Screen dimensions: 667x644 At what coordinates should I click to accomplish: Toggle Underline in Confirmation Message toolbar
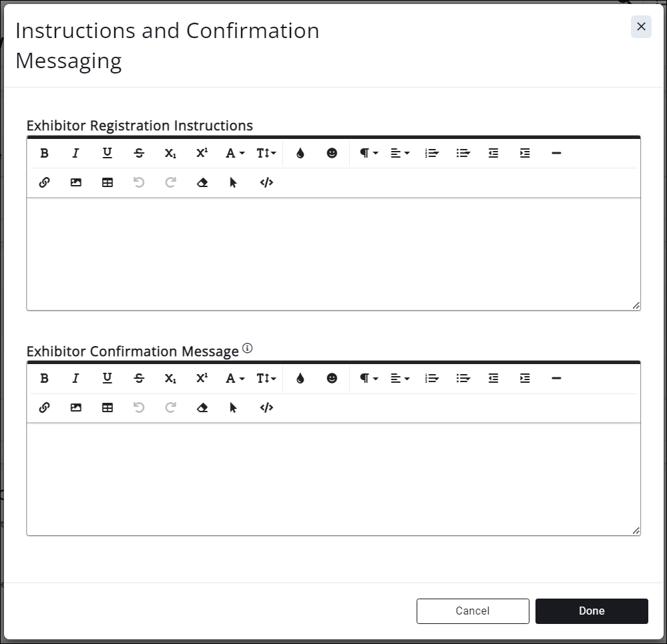[107, 378]
